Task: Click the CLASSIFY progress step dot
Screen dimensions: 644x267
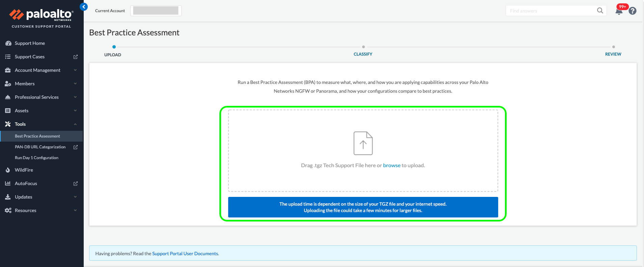Action: pos(363,47)
